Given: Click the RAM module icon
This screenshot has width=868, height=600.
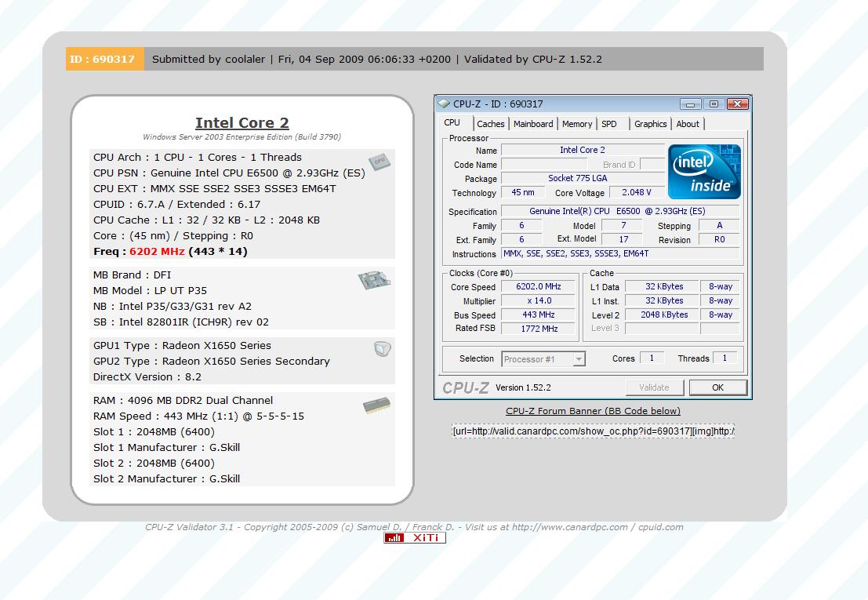Looking at the screenshot, I should coord(376,405).
